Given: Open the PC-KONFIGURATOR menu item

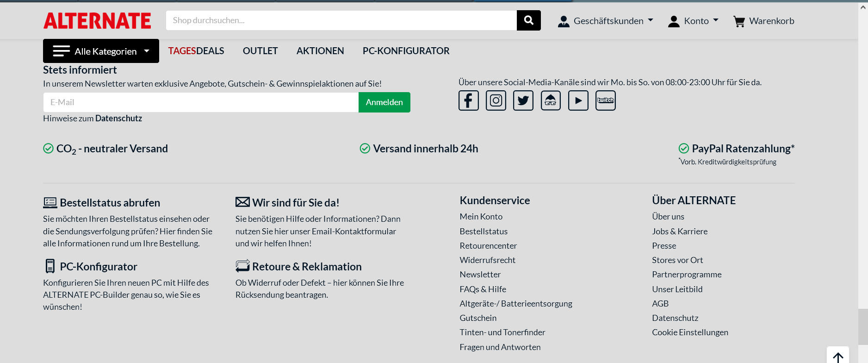Looking at the screenshot, I should click(406, 51).
